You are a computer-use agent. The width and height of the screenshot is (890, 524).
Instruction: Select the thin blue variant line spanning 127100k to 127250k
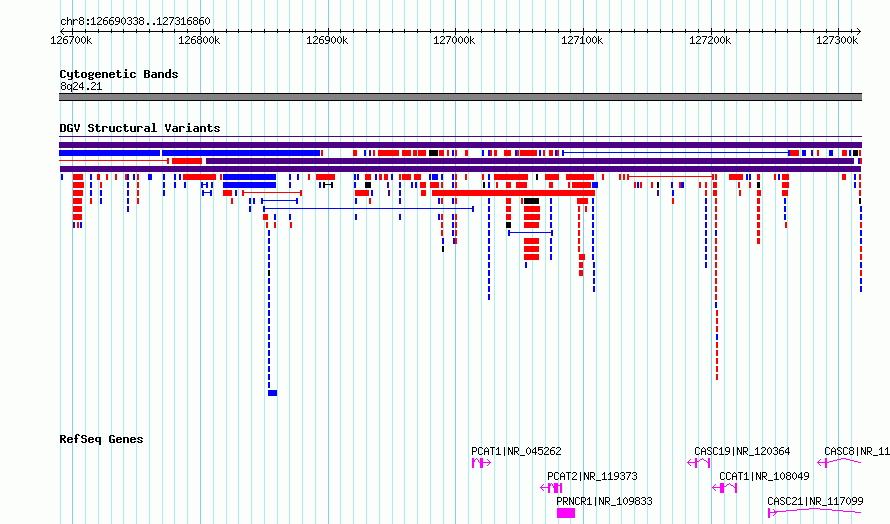pyautogui.click(x=675, y=153)
